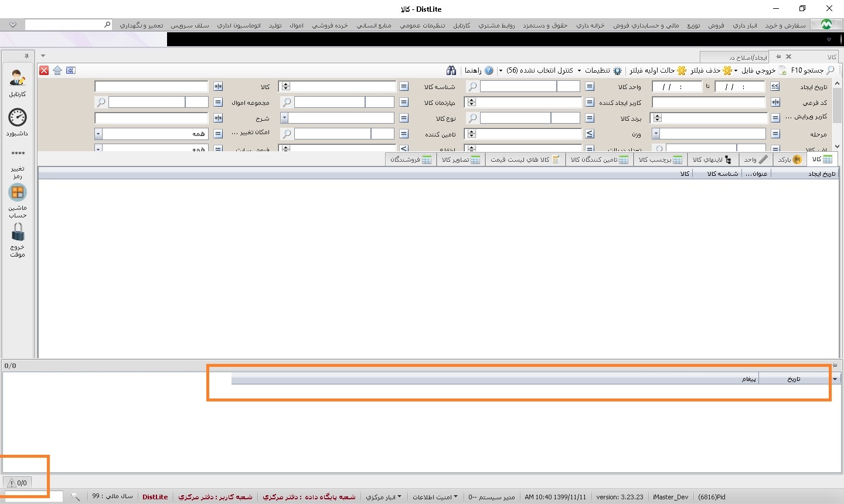Open the Dashboard (داشبورد) gauge icon

pos(18,118)
